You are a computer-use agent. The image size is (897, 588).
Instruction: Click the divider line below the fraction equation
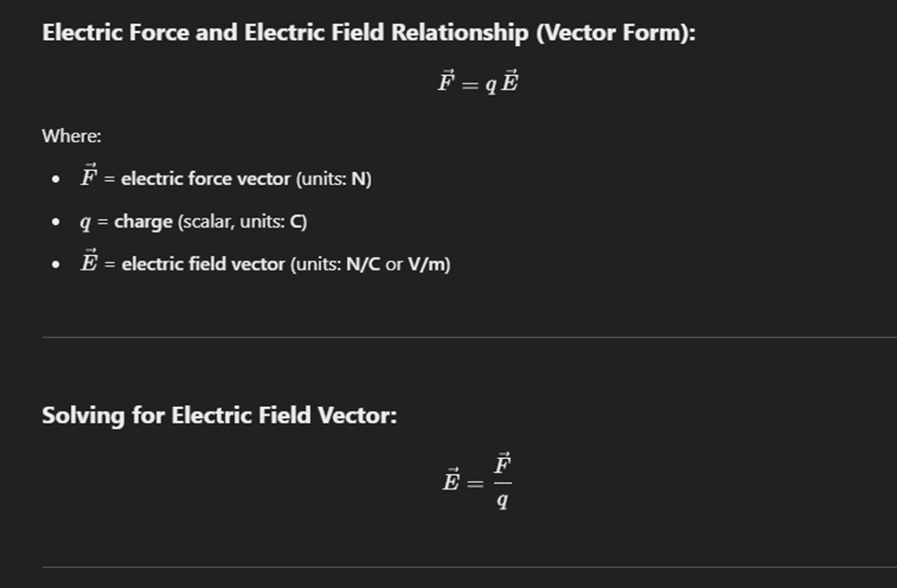click(x=469, y=567)
